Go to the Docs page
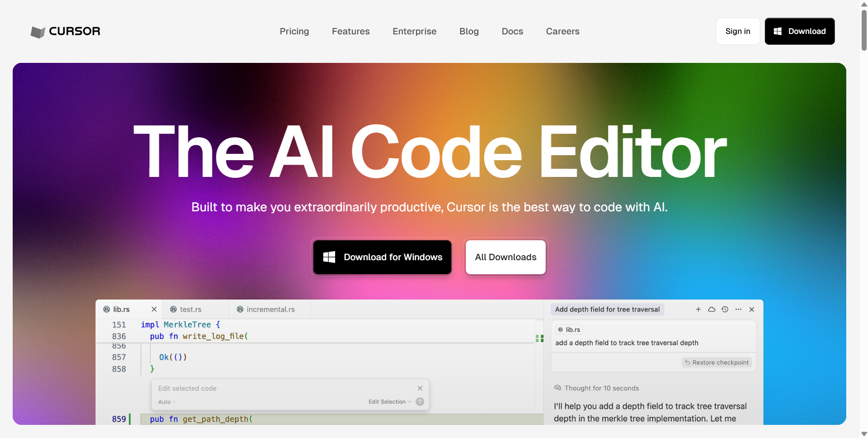Image resolution: width=868 pixels, height=438 pixels. (x=512, y=31)
